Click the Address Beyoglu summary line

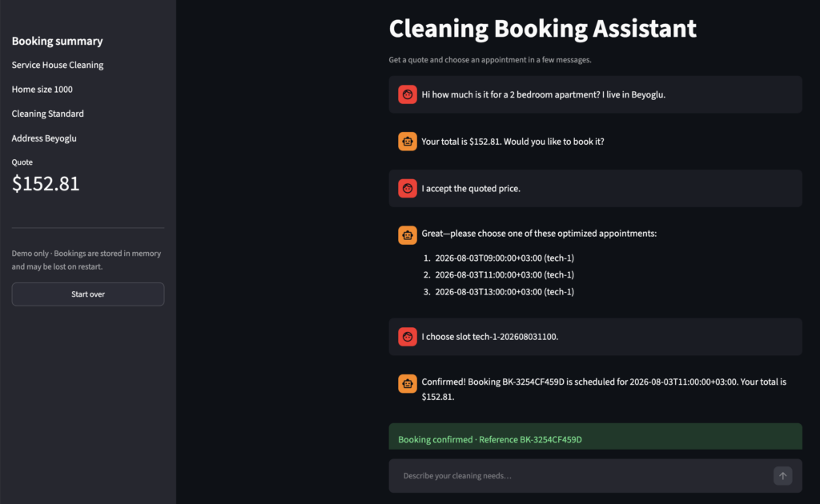(44, 138)
